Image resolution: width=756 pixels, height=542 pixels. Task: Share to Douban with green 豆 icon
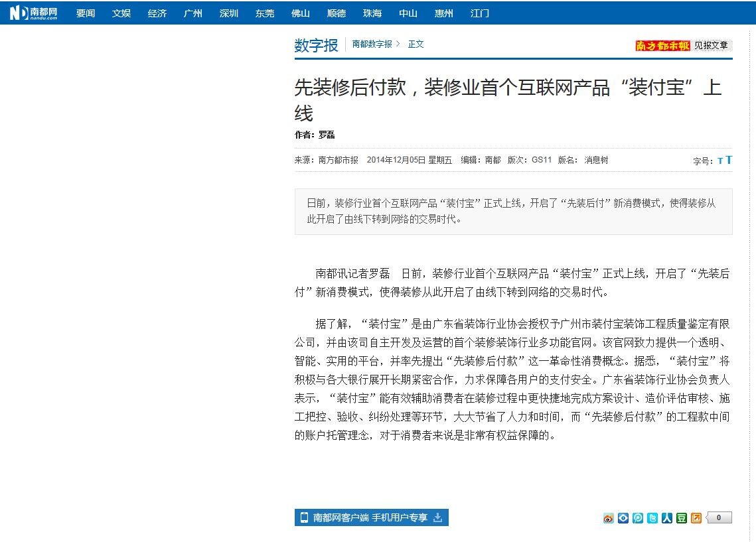pyautogui.click(x=682, y=518)
